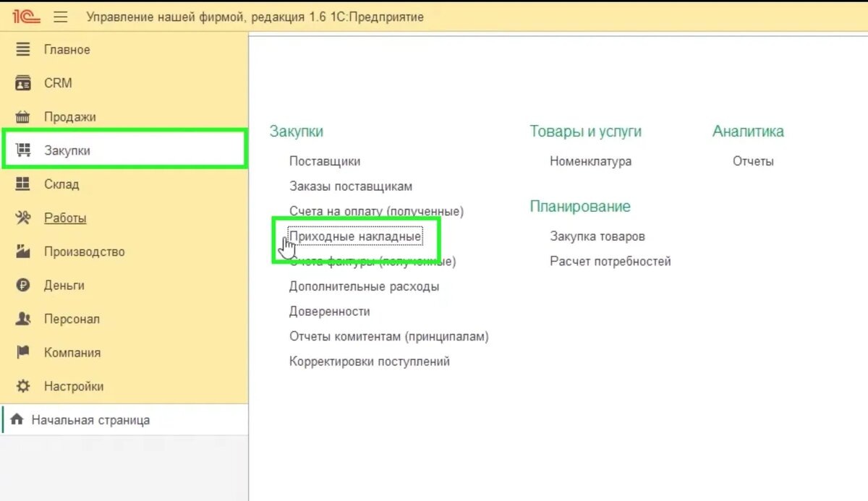Open the CRM section
This screenshot has width=868, height=501.
point(58,83)
